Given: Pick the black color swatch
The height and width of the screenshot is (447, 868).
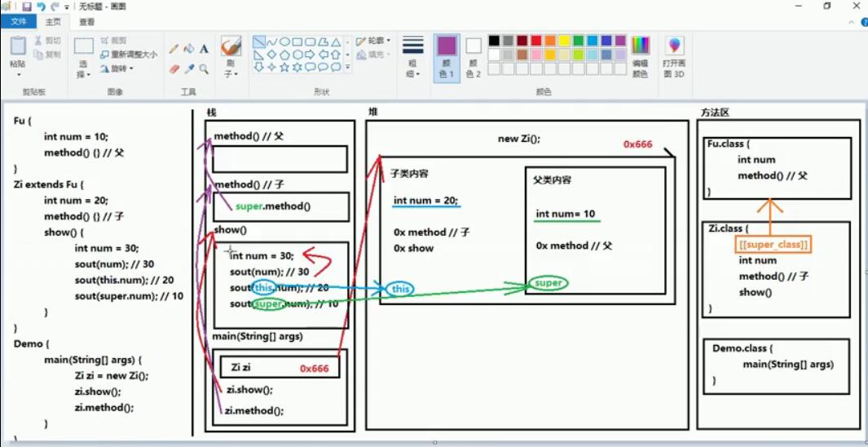Looking at the screenshot, I should [495, 41].
